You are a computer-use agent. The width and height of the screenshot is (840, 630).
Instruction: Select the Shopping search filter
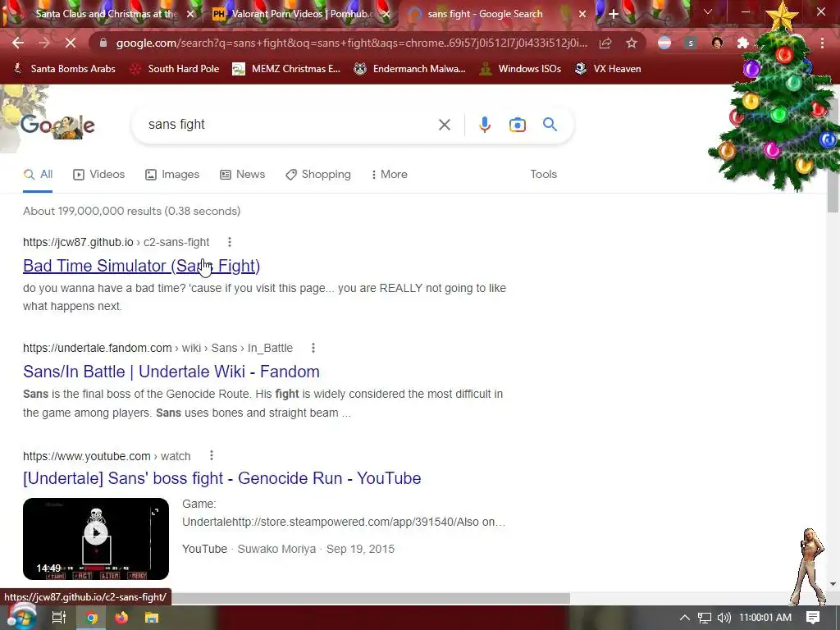318,175
